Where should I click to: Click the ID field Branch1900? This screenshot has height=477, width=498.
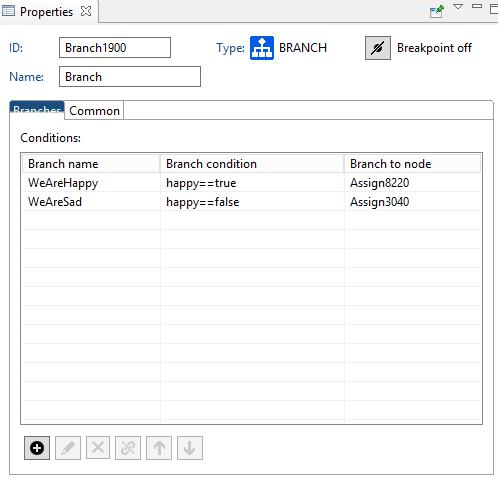click(x=115, y=48)
